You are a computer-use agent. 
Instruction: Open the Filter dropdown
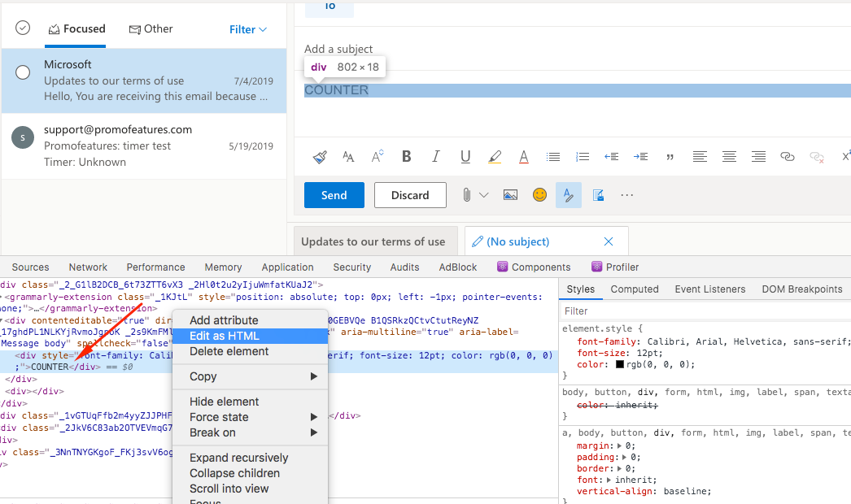tap(248, 29)
